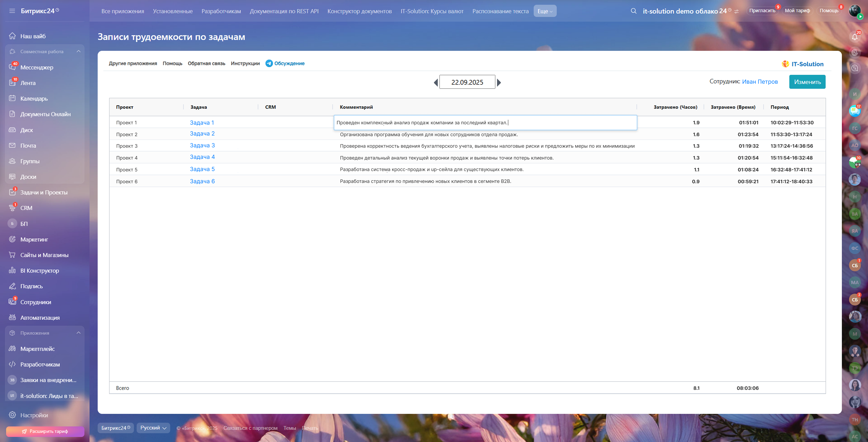This screenshot has height=442, width=868.
Task: Click the search magnifier icon in header
Action: [634, 11]
